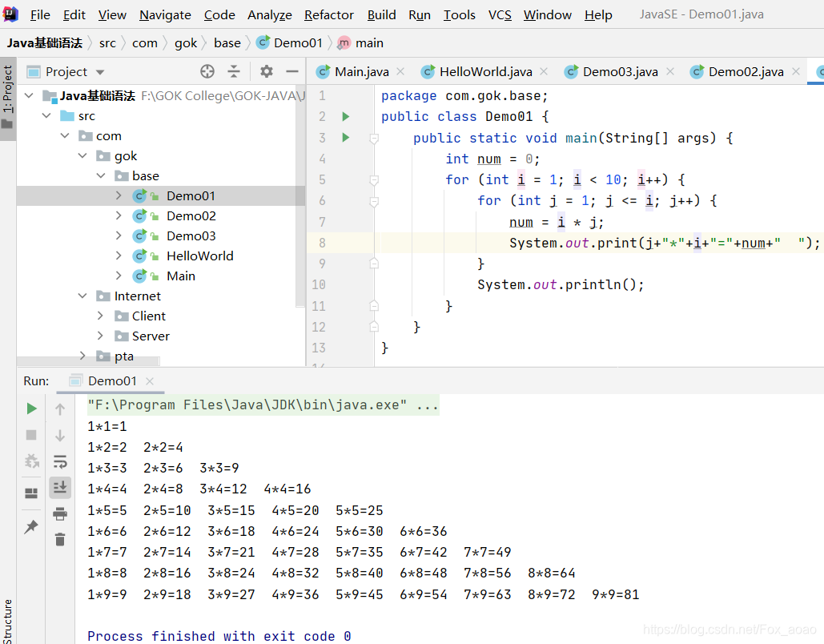This screenshot has height=644, width=824.
Task: Collapse the com package
Action: pyautogui.click(x=65, y=135)
